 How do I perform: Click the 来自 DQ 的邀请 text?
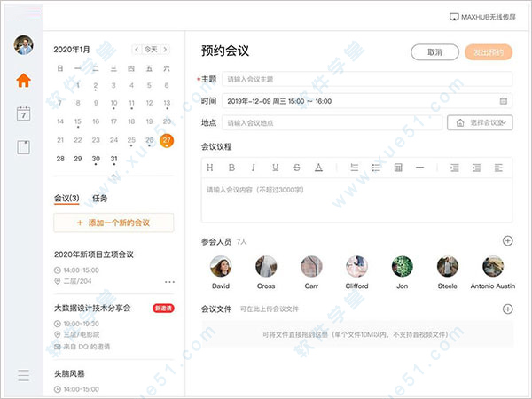click(x=87, y=347)
